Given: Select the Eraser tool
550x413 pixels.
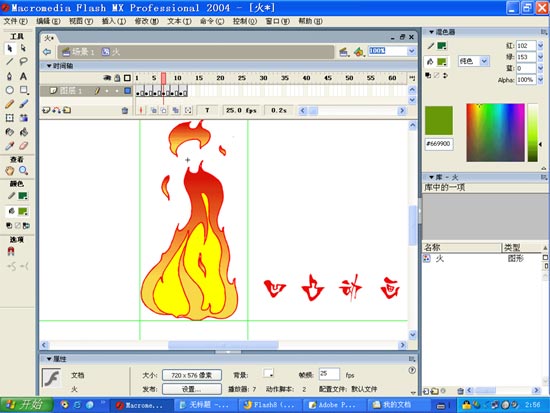Looking at the screenshot, I should [x=23, y=146].
